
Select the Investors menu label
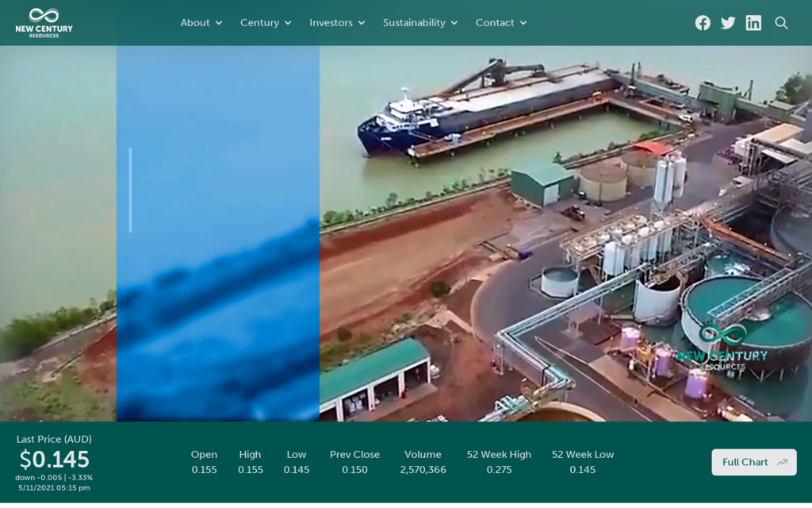331,23
